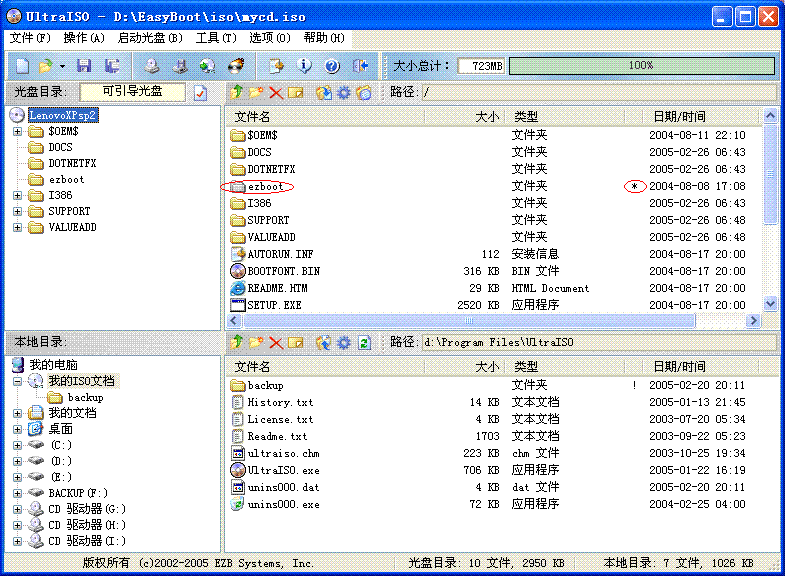Click the Compress ISO icon in the toolbar

click(276, 66)
